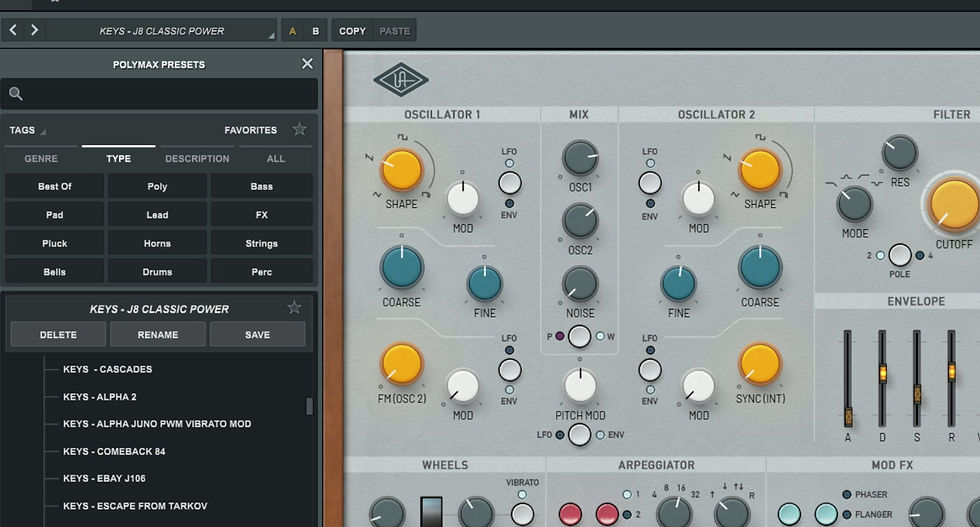Click the SAVE preset button
This screenshot has height=527, width=980.
pyautogui.click(x=258, y=334)
